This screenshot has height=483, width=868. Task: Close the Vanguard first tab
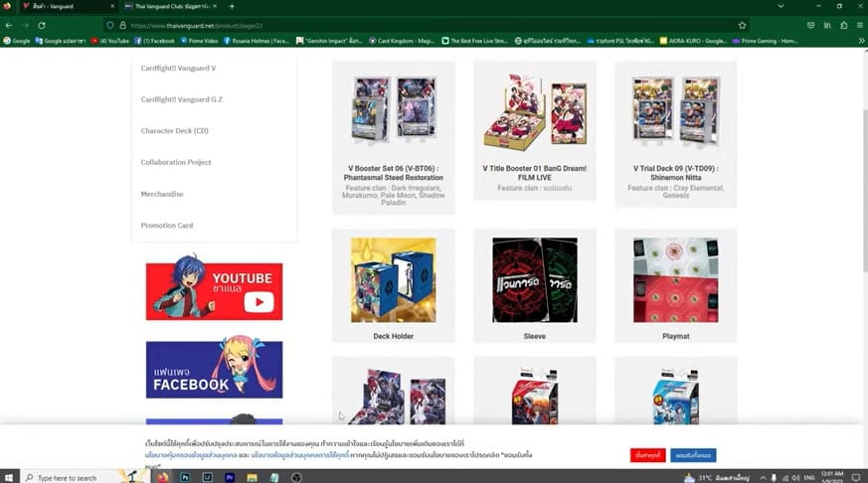tap(112, 6)
